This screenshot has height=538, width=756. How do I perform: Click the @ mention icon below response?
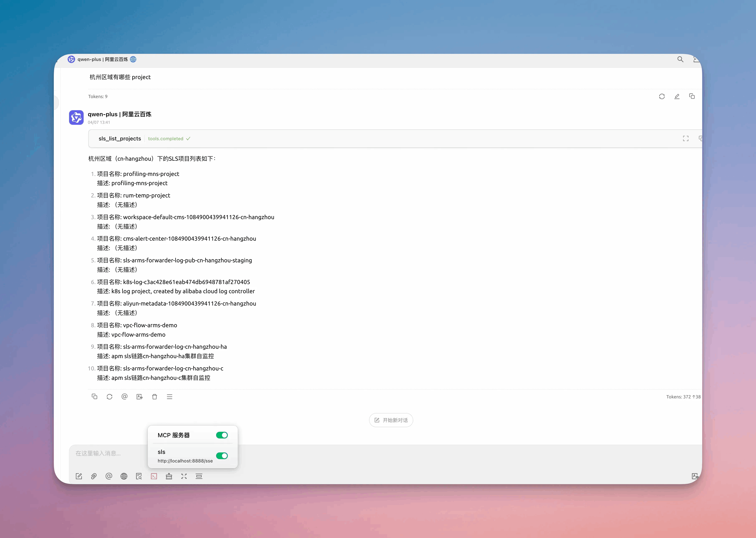pos(125,397)
